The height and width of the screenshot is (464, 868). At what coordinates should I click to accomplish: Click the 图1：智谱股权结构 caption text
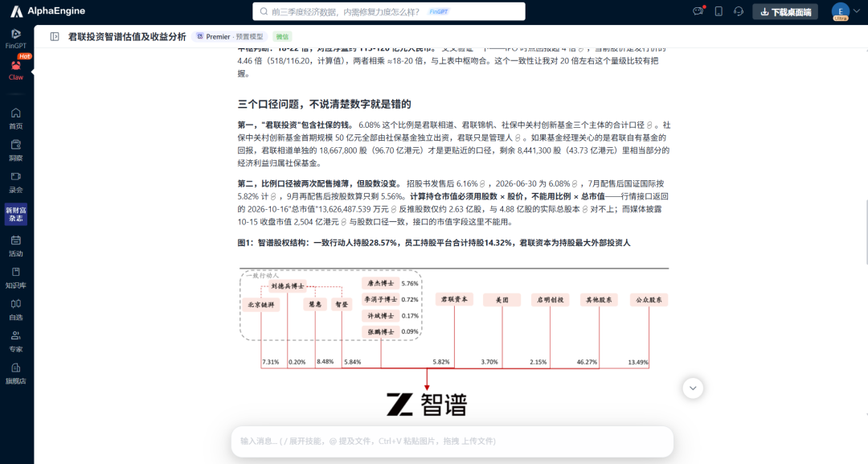tap(434, 243)
